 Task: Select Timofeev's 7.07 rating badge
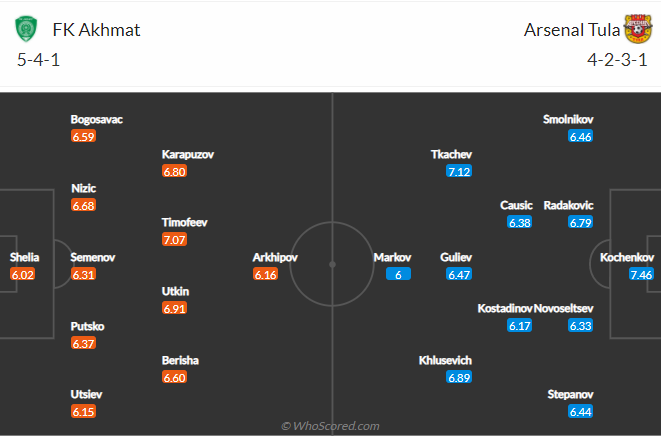coord(174,240)
